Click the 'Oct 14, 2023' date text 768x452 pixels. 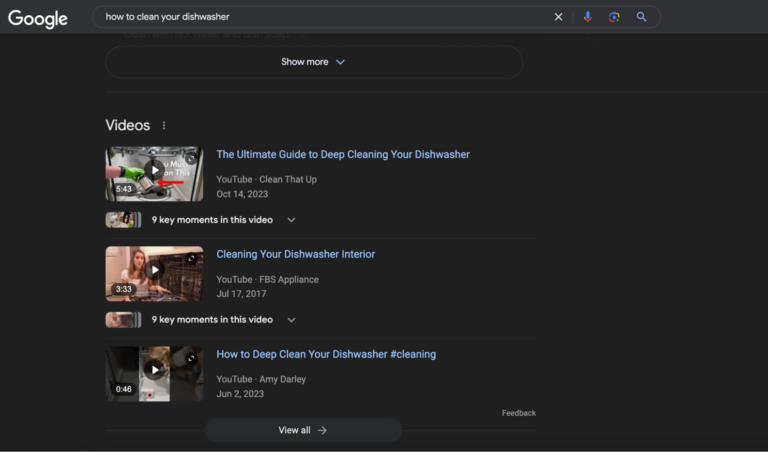coord(242,194)
